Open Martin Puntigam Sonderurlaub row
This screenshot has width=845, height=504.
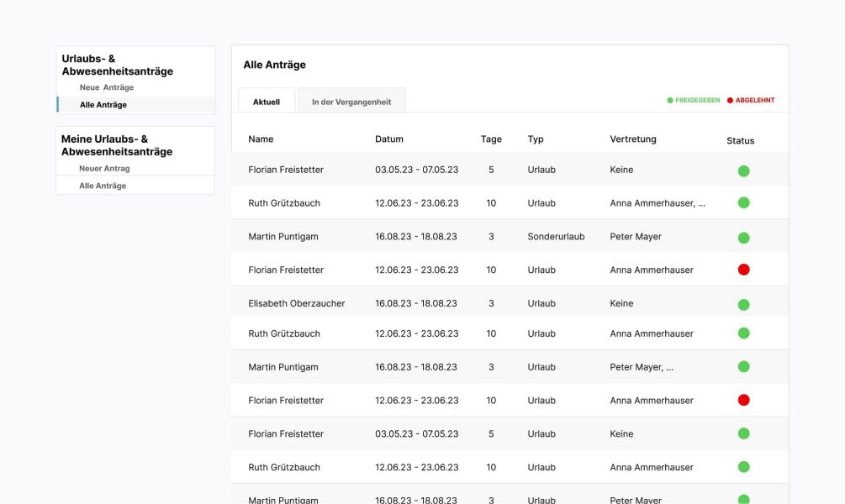[x=510, y=236]
